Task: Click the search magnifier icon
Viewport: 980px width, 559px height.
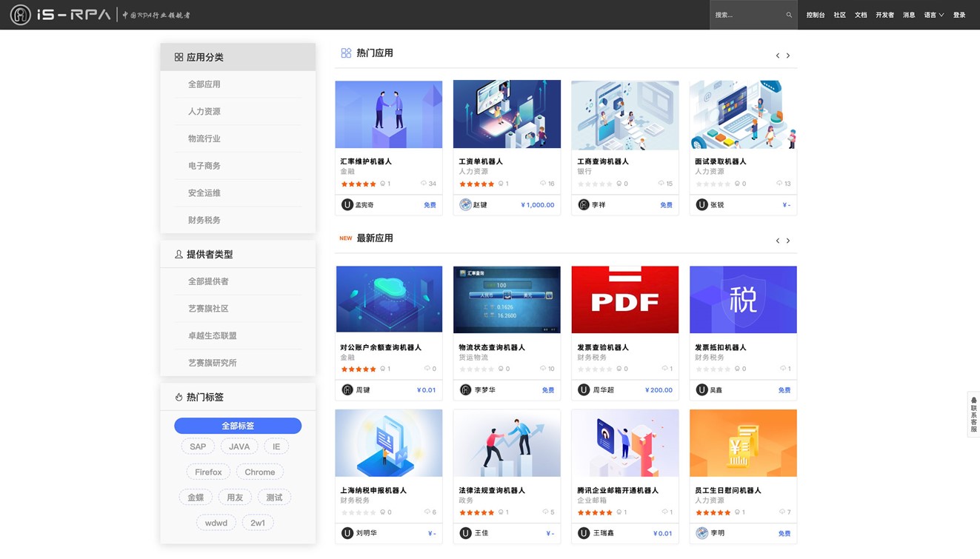Action: [789, 15]
